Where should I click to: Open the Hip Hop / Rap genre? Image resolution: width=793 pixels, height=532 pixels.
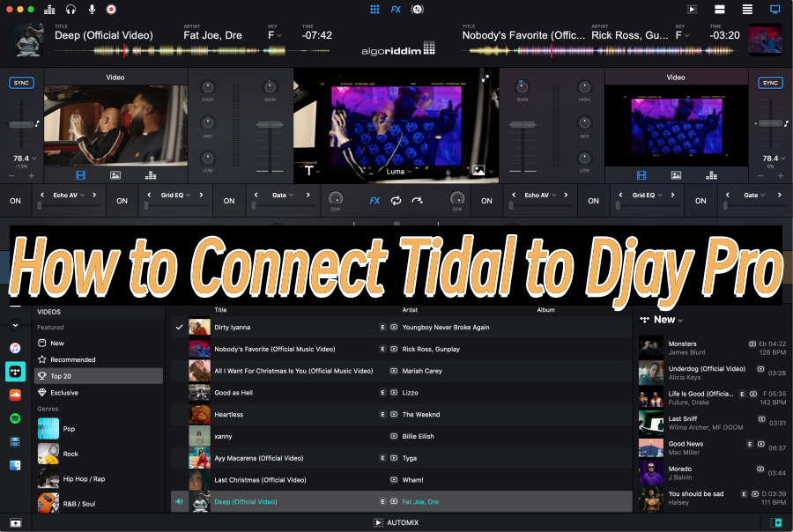(x=99, y=479)
